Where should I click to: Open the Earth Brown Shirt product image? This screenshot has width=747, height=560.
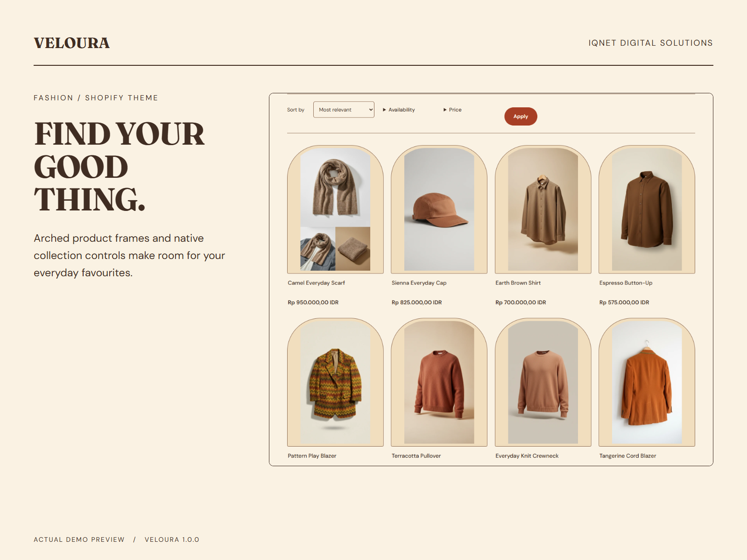[x=543, y=209]
